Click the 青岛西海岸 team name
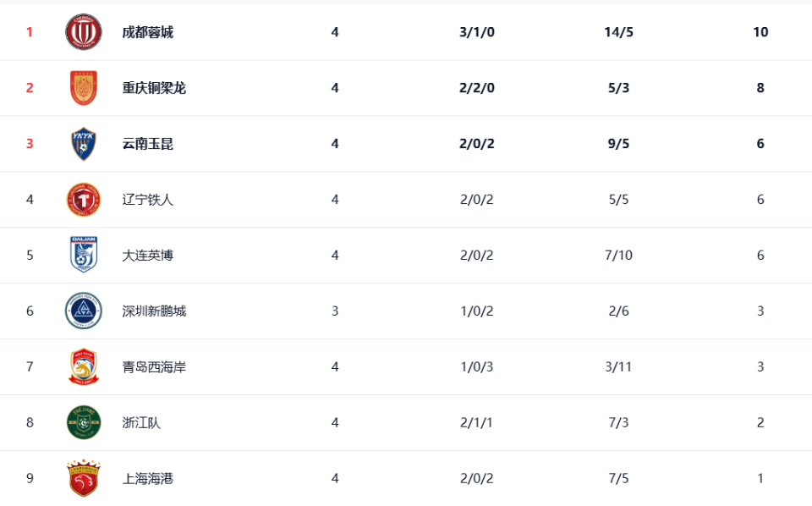 coord(154,367)
